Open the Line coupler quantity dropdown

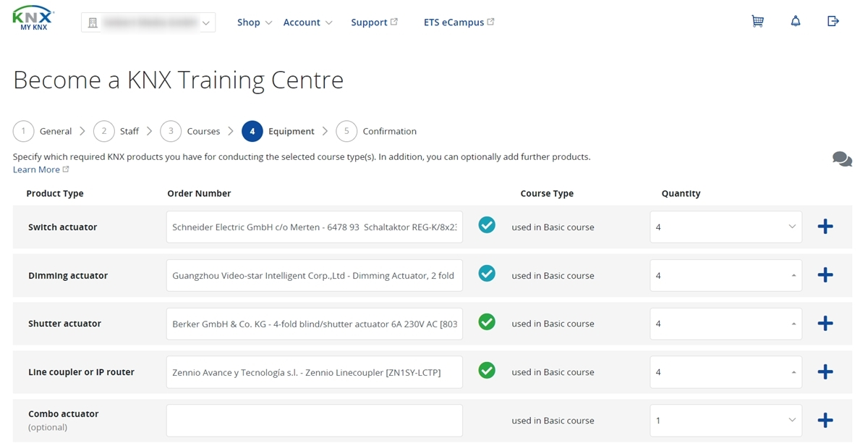(x=726, y=373)
